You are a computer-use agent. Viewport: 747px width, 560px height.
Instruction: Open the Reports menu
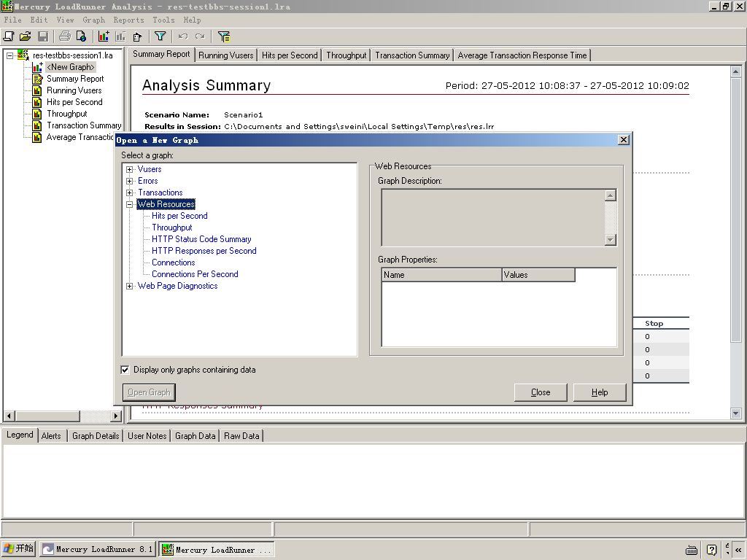click(128, 20)
